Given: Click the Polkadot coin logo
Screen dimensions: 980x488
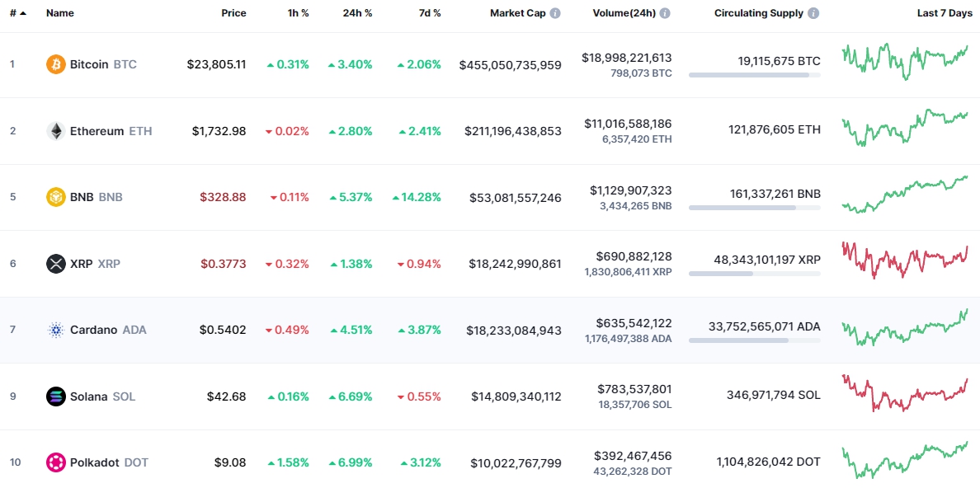Looking at the screenshot, I should click(55, 463).
